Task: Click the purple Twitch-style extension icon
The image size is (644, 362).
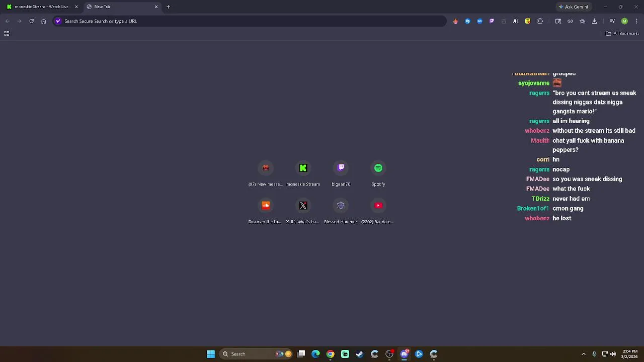Action: (x=492, y=21)
